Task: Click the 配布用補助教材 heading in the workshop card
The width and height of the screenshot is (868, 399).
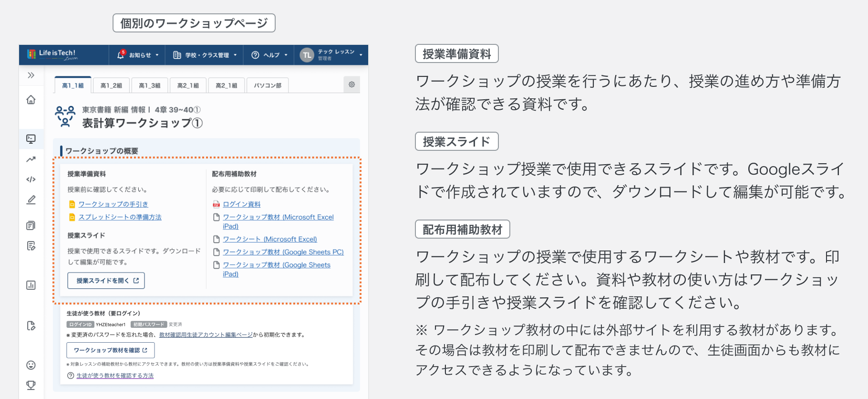Action: click(x=234, y=174)
